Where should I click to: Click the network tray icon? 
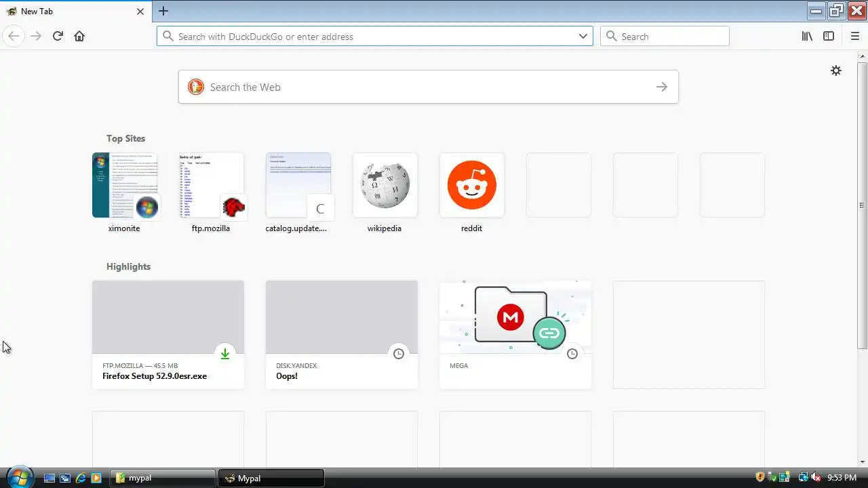point(804,477)
